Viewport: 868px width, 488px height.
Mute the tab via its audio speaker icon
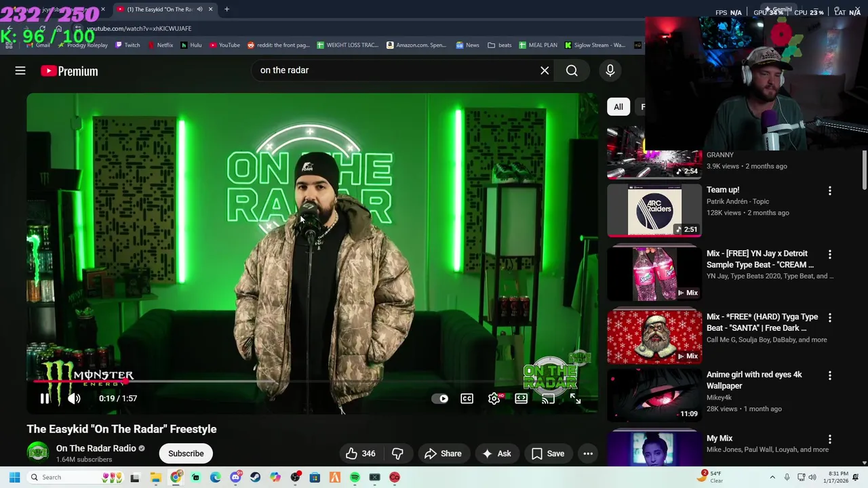point(199,9)
